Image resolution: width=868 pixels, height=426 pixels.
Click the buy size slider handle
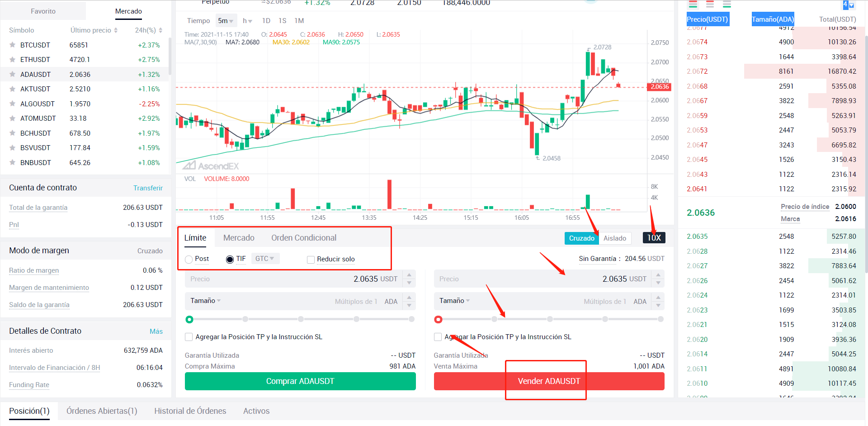coord(189,320)
